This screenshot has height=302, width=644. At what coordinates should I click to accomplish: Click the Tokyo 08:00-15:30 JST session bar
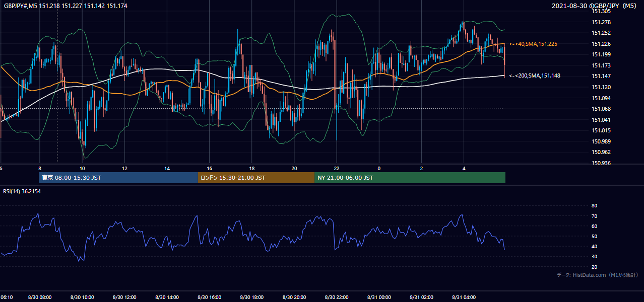tap(118, 178)
